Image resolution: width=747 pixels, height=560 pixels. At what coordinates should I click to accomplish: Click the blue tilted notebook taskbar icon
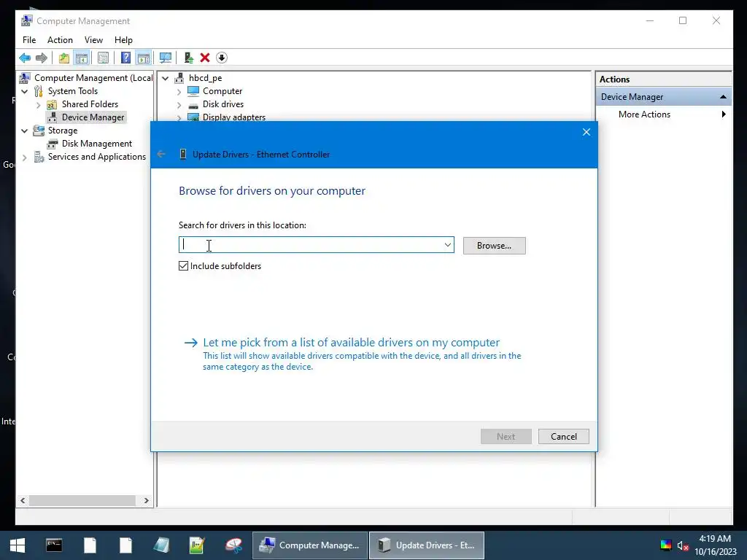pos(161,545)
